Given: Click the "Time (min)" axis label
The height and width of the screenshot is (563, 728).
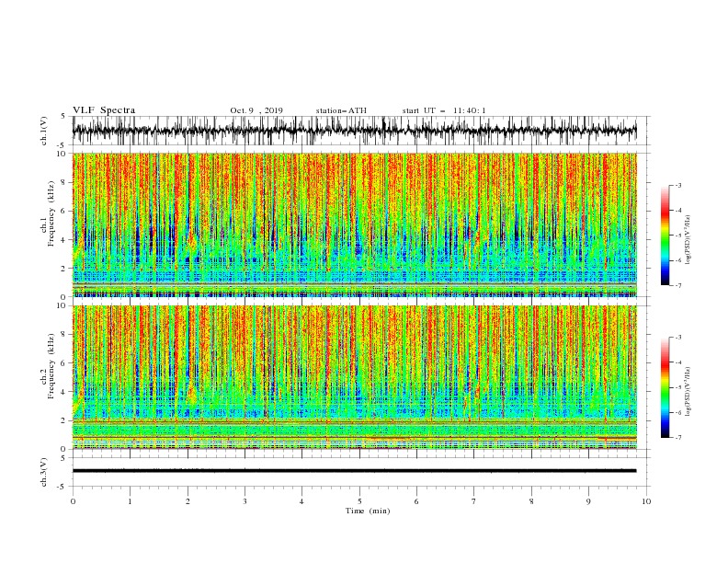Looking at the screenshot, I should [368, 511].
